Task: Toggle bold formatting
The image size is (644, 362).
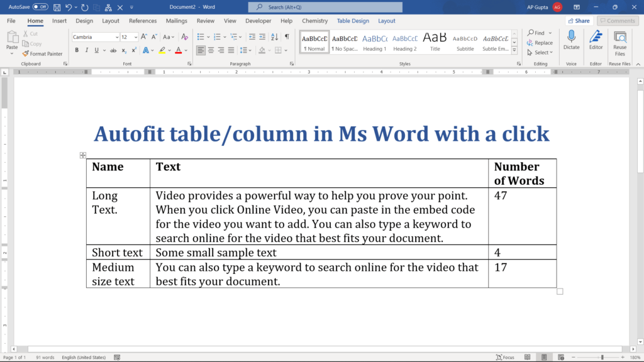Action: coord(77,50)
